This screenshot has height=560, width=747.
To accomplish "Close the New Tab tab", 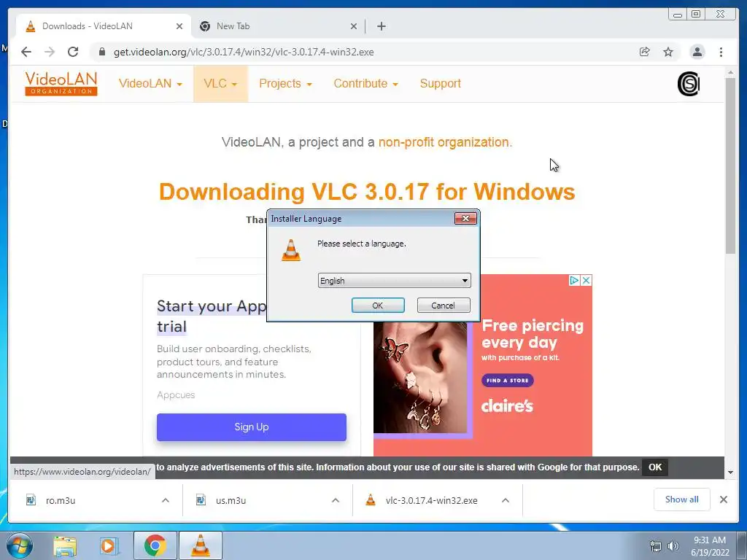I will [x=354, y=26].
